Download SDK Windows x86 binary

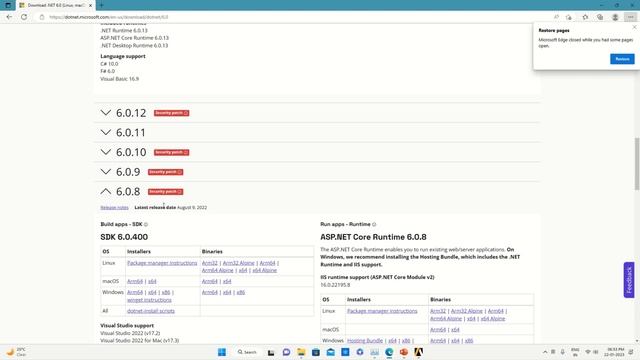pyautogui.click(x=241, y=292)
